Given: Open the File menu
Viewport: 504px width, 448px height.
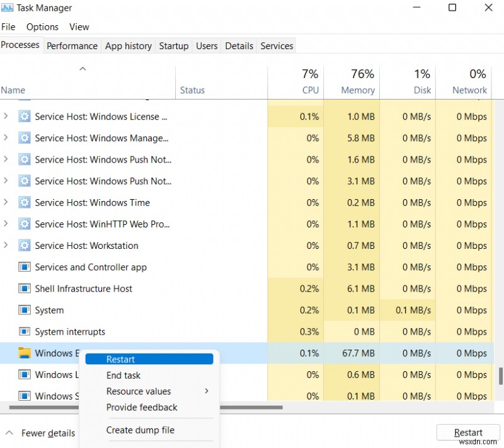Looking at the screenshot, I should 8,27.
